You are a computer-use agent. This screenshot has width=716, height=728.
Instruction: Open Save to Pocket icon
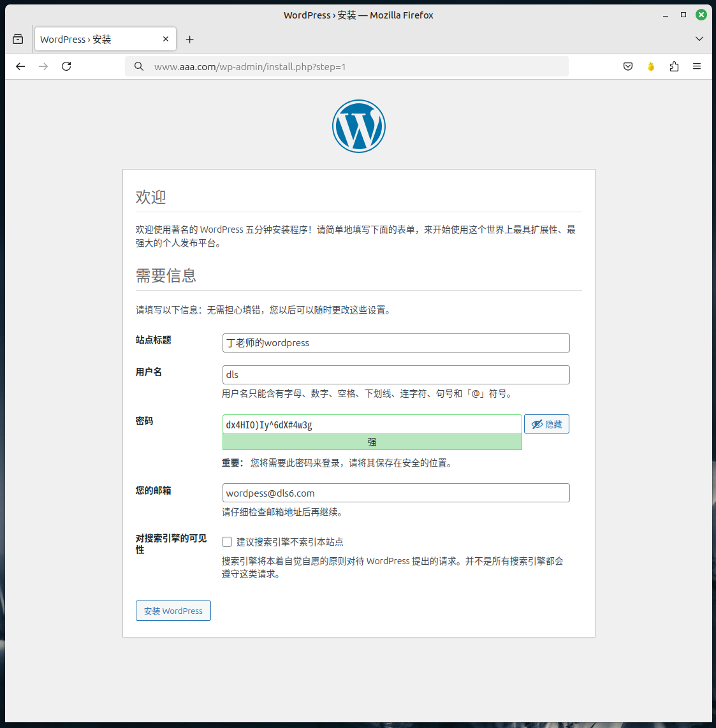tap(628, 66)
